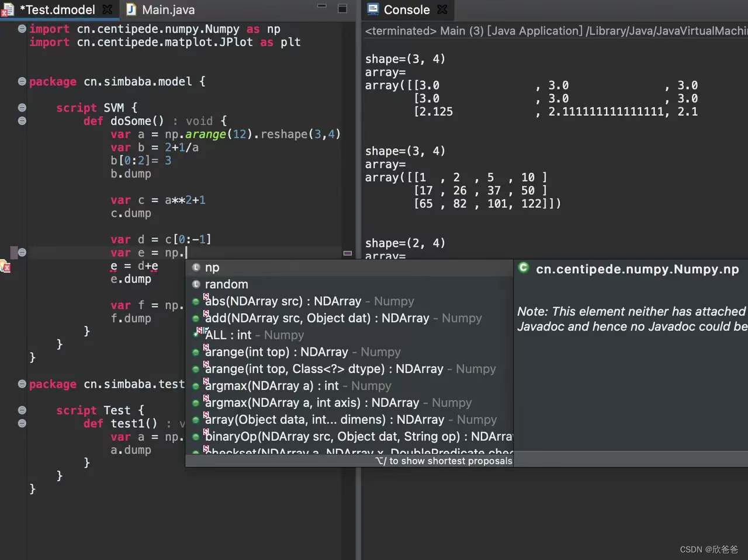This screenshot has width=748, height=560.
Task: Click the c.dump code line
Action: tap(131, 213)
